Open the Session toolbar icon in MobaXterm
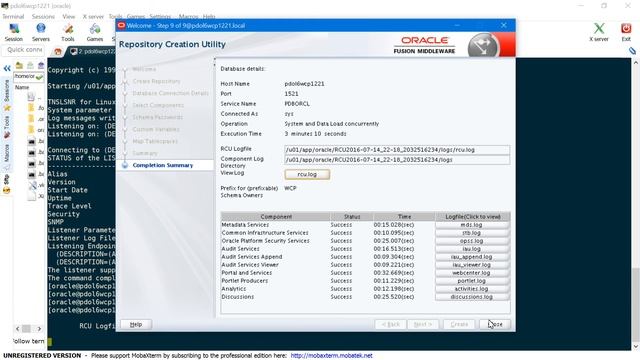 13,32
